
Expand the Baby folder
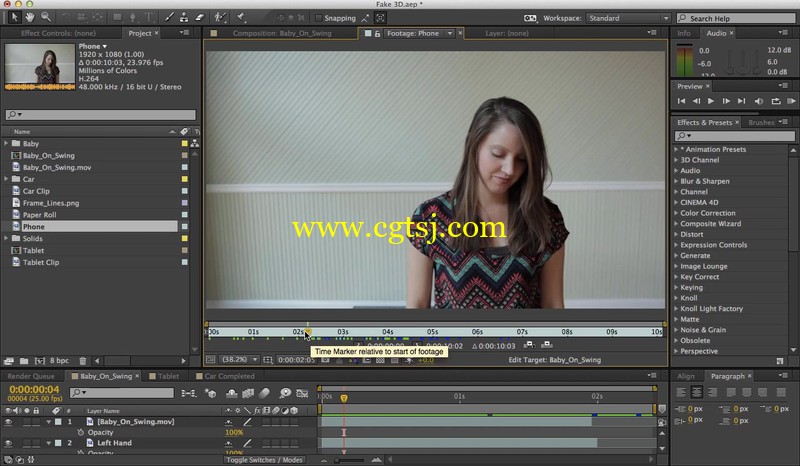click(6, 143)
